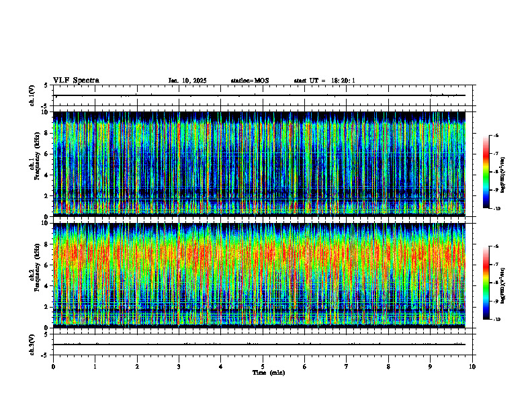Click the ch.1 "Frequency (kHz)" axis label
This screenshot has width=532, height=411.
click(38, 156)
